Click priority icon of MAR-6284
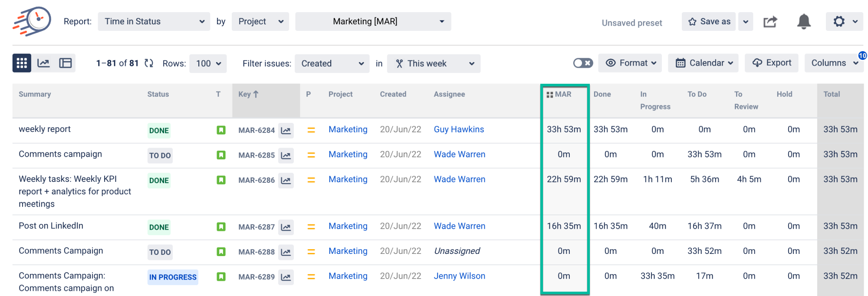The width and height of the screenshot is (868, 296). (x=311, y=130)
